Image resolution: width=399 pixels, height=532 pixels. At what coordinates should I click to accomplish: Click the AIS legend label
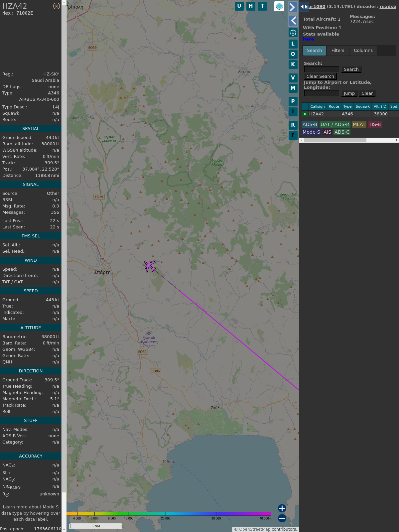point(327,132)
